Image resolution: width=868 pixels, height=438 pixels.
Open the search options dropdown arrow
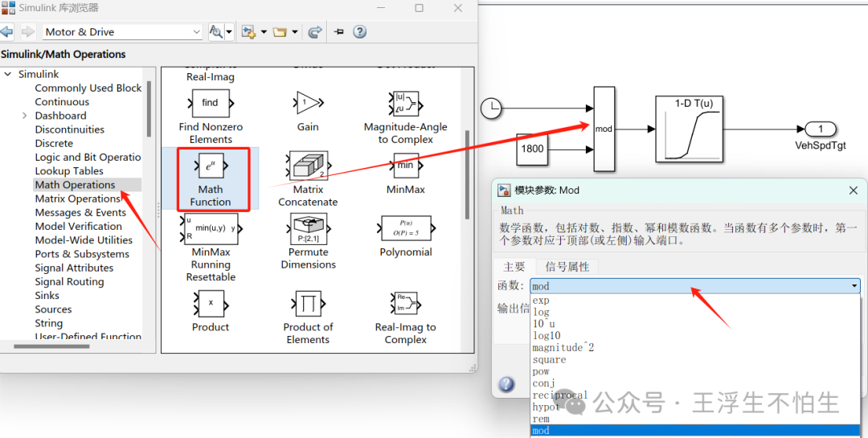pos(229,32)
